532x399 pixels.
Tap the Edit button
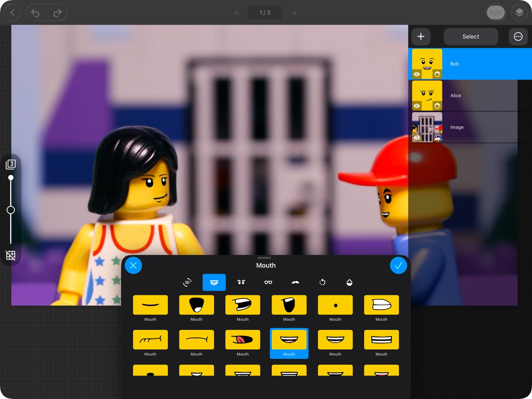coord(496,13)
